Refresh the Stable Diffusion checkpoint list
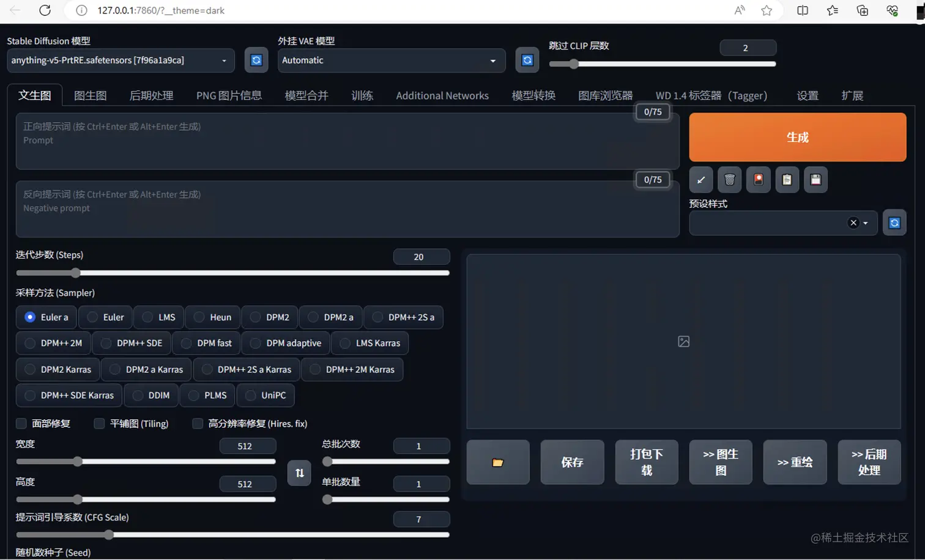This screenshot has height=560, width=925. (256, 60)
